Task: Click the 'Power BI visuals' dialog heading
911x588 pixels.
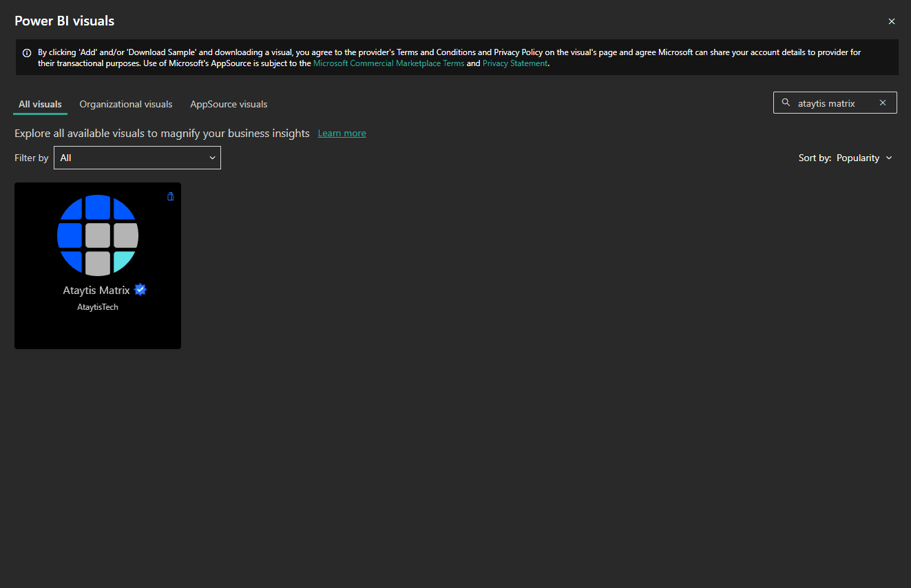Action: click(65, 21)
